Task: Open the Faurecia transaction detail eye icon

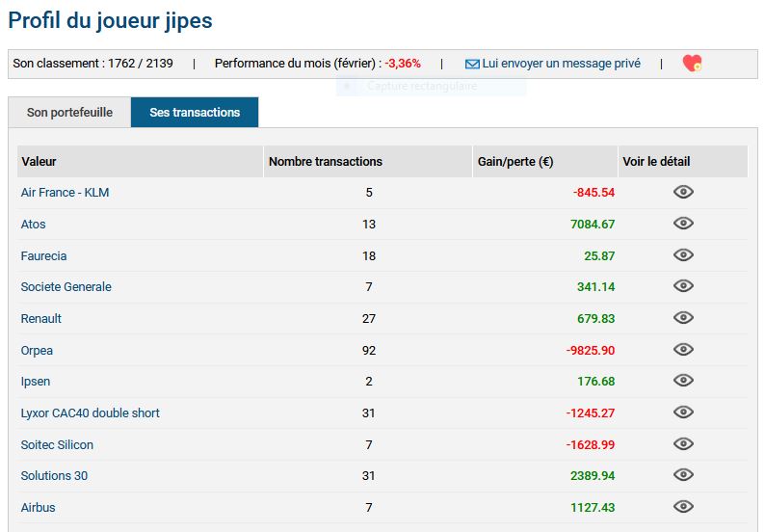Action: pyautogui.click(x=683, y=254)
